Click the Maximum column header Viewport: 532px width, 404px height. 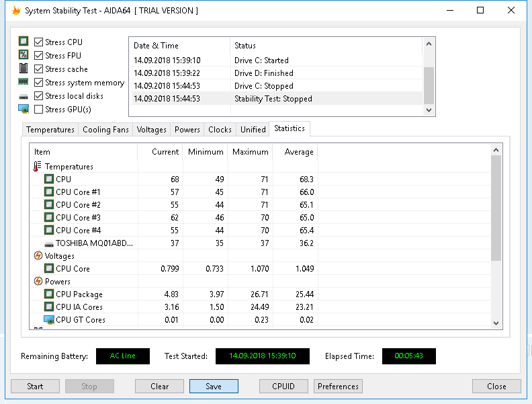pos(251,152)
